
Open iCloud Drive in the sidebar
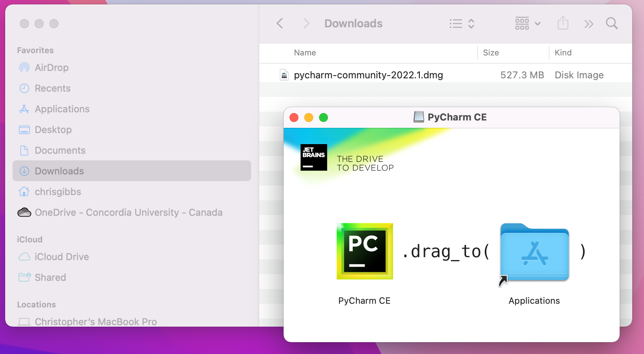(x=132, y=257)
